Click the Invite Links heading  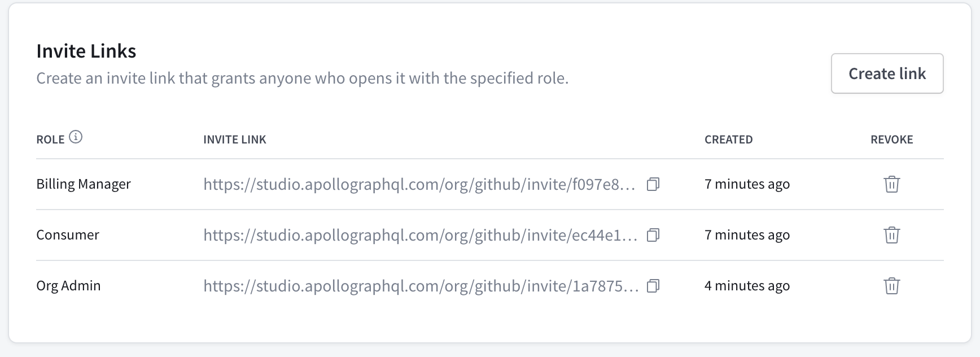click(x=86, y=50)
